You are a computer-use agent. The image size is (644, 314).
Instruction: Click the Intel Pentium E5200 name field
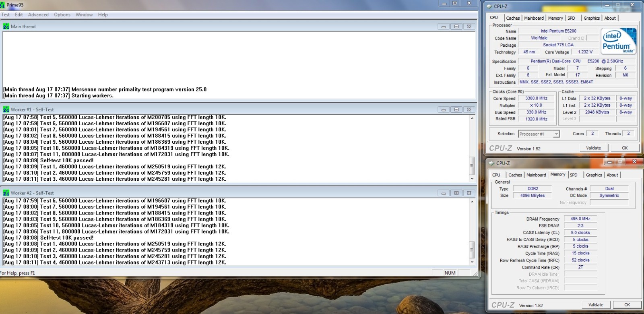pyautogui.click(x=558, y=31)
